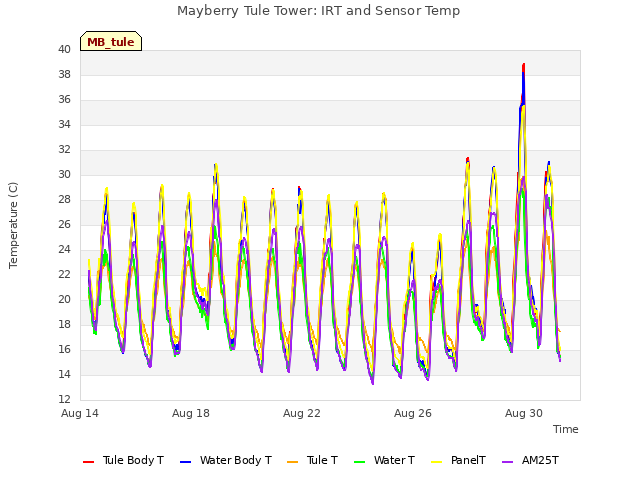Click the '36' y-axis tick label

point(64,100)
